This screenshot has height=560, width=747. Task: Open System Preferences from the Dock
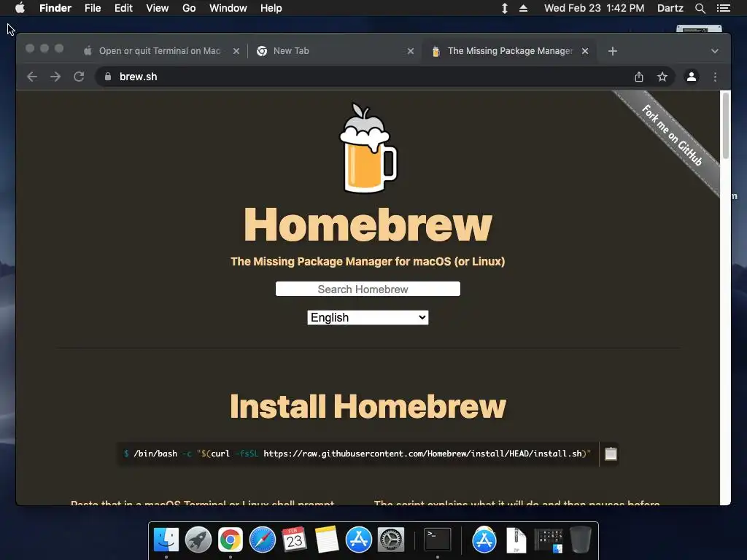391,540
